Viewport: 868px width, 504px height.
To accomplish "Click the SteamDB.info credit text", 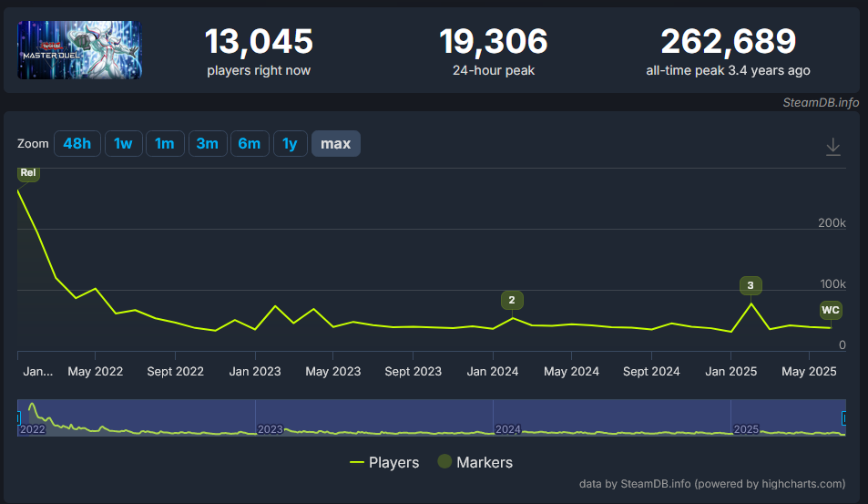I will tap(821, 102).
